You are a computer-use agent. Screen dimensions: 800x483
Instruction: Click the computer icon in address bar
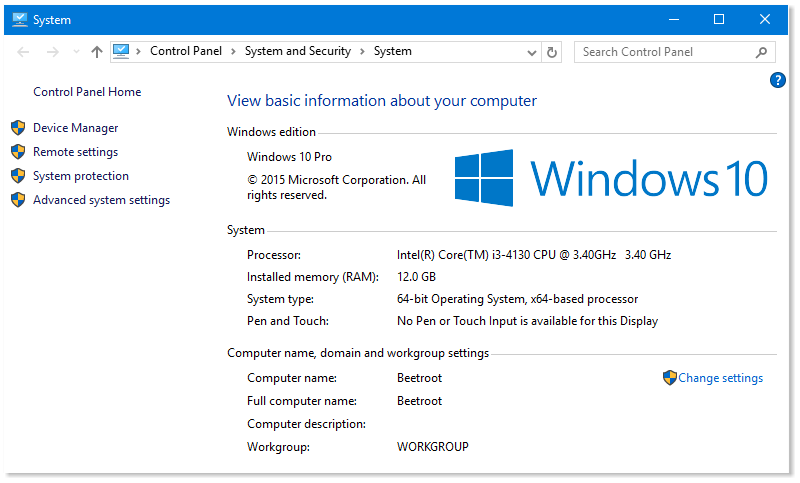(121, 52)
